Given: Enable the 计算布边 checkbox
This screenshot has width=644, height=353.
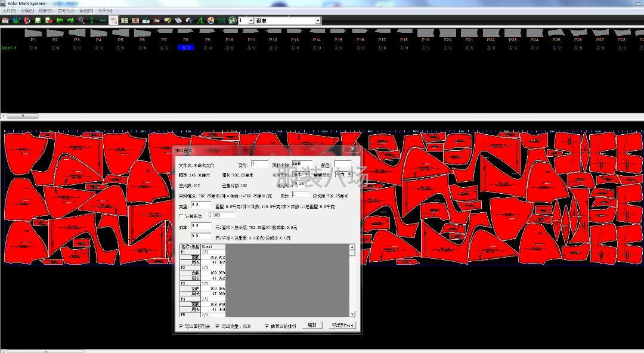Looking at the screenshot, I should pyautogui.click(x=182, y=215).
